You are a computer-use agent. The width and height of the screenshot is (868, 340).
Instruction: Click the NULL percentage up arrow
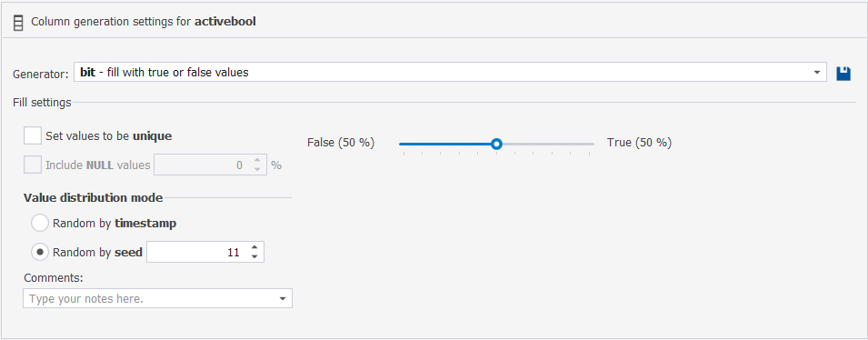(x=257, y=161)
